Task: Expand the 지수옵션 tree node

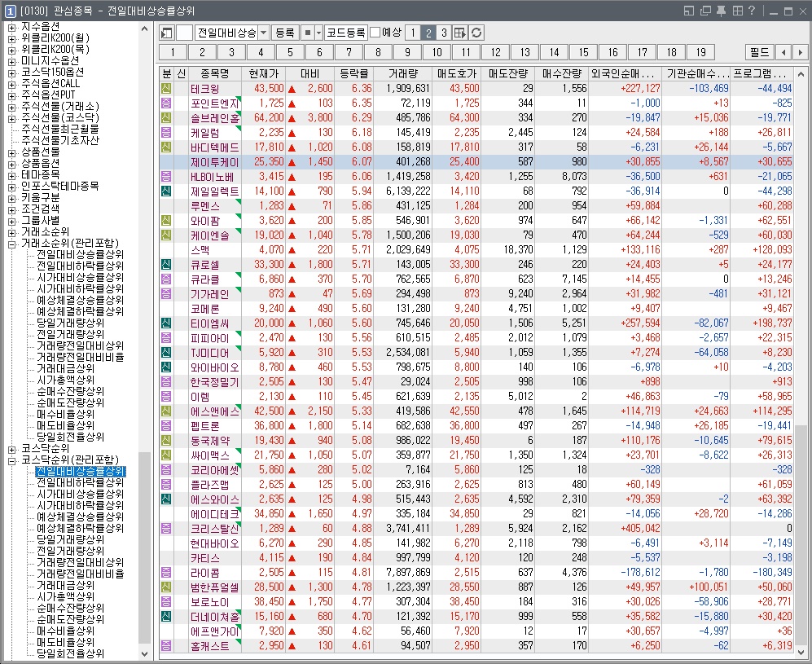Action: click(x=11, y=26)
